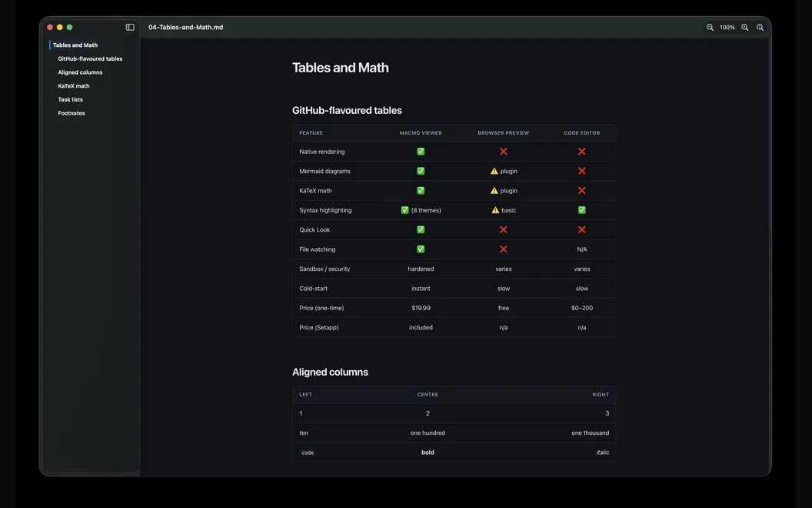Viewport: 812px width, 508px height.
Task: Click the zoom out magnifier icon
Action: [x=710, y=28]
